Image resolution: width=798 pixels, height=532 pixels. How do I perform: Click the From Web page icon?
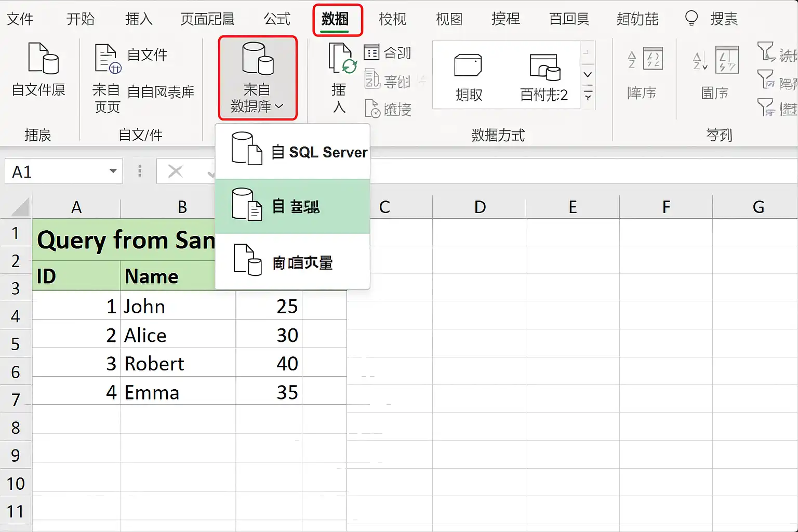coord(108,59)
